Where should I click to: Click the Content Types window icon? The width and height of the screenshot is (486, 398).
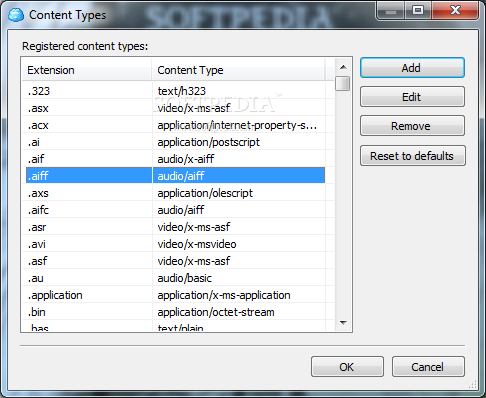[x=16, y=15]
